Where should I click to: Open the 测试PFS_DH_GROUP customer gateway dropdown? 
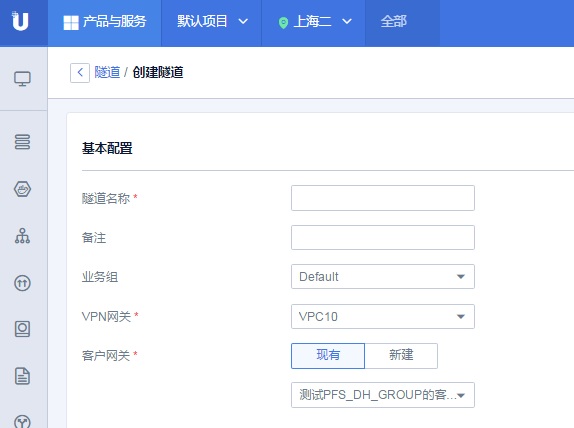[383, 395]
